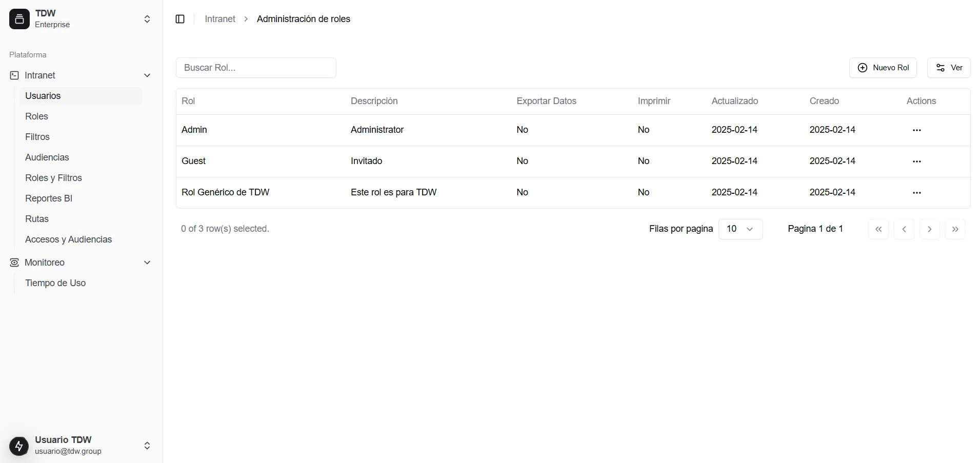This screenshot has height=463, width=980.
Task: Go to next page chevron button
Action: [930, 229]
